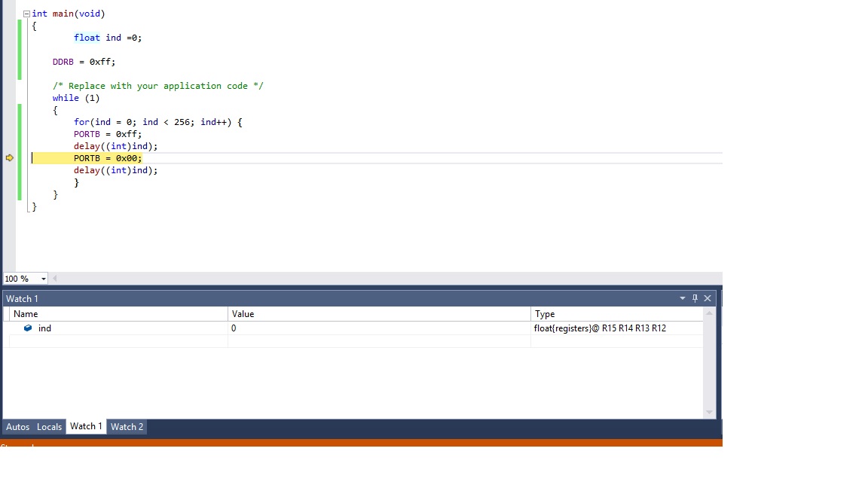This screenshot has height=488, width=868.
Task: Click the float{registers} type cell
Action: (616, 328)
